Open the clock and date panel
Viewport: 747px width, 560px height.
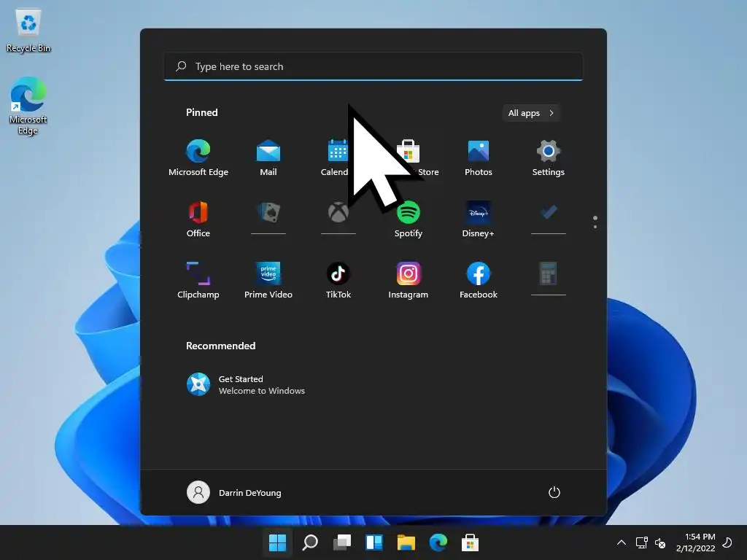(695, 542)
